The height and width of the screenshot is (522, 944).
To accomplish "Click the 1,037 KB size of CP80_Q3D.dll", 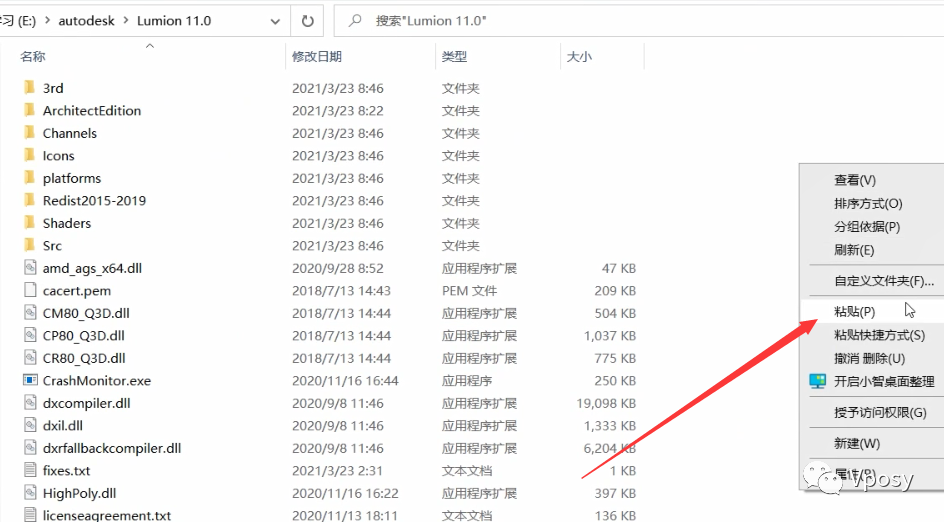I will [x=609, y=335].
